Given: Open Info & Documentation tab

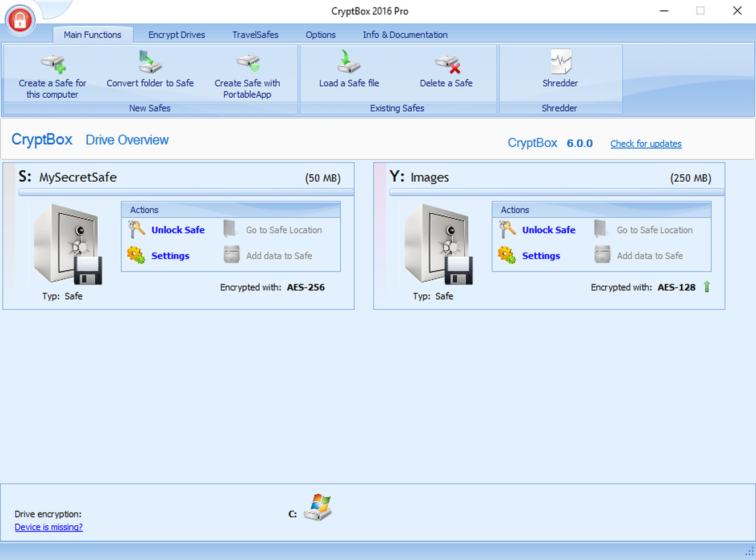Looking at the screenshot, I should pyautogui.click(x=405, y=34).
